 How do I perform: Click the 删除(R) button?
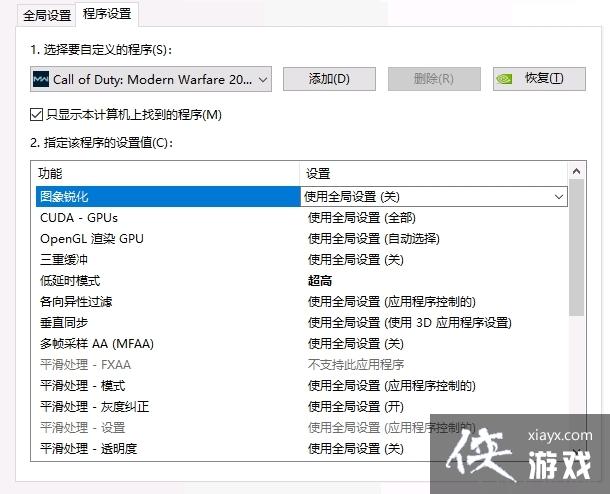pos(434,79)
